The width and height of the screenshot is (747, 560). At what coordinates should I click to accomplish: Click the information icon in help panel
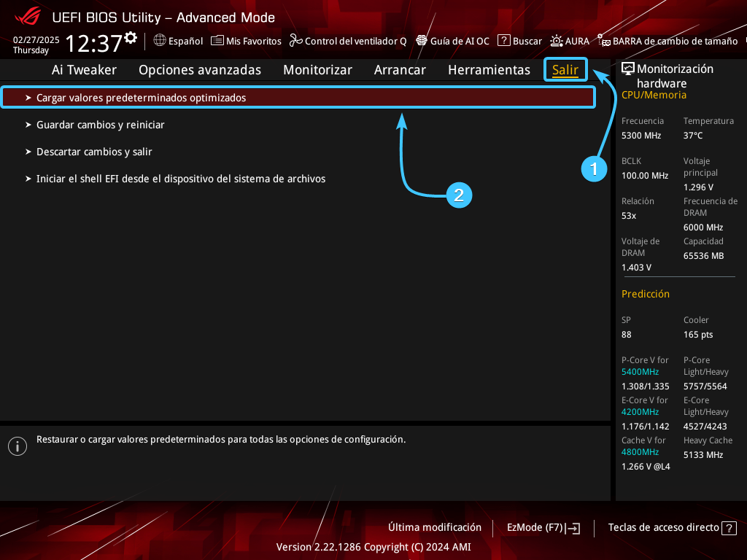(x=18, y=446)
